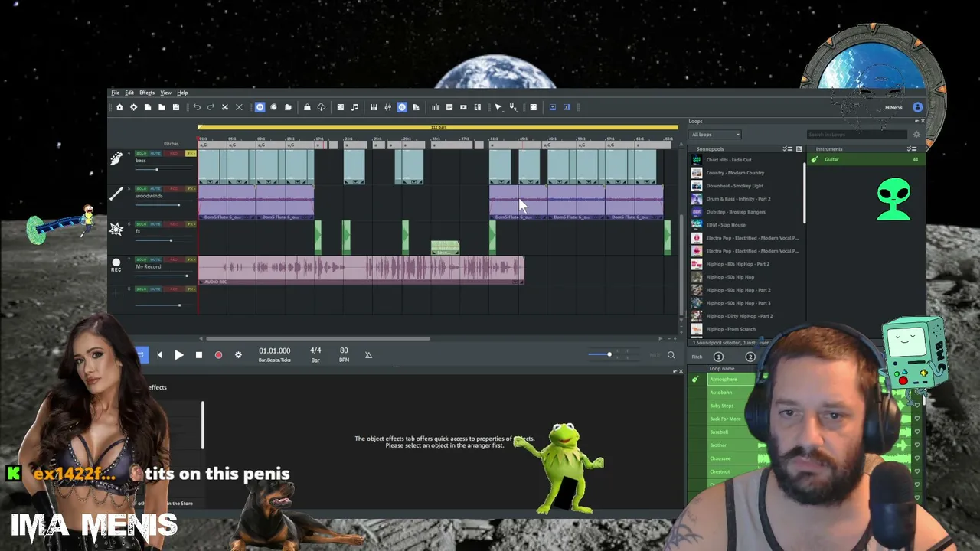This screenshot has height=551, width=980.
Task: Jump to the project start
Action: (x=159, y=355)
